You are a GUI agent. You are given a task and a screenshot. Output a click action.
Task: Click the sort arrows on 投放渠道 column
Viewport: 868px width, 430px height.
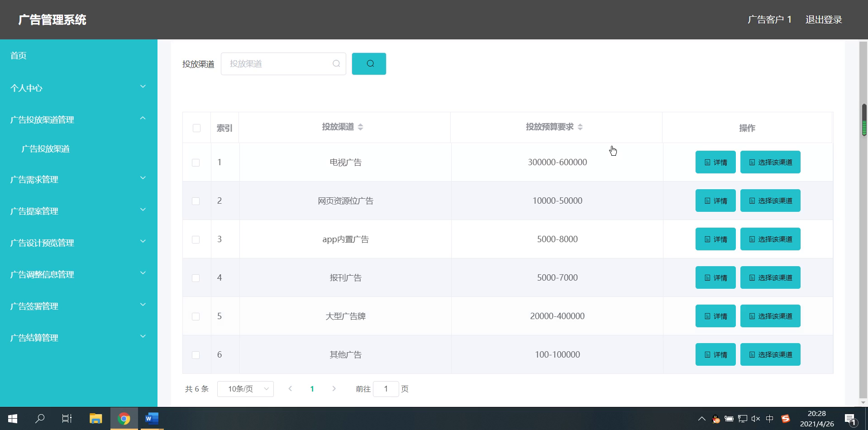point(360,127)
